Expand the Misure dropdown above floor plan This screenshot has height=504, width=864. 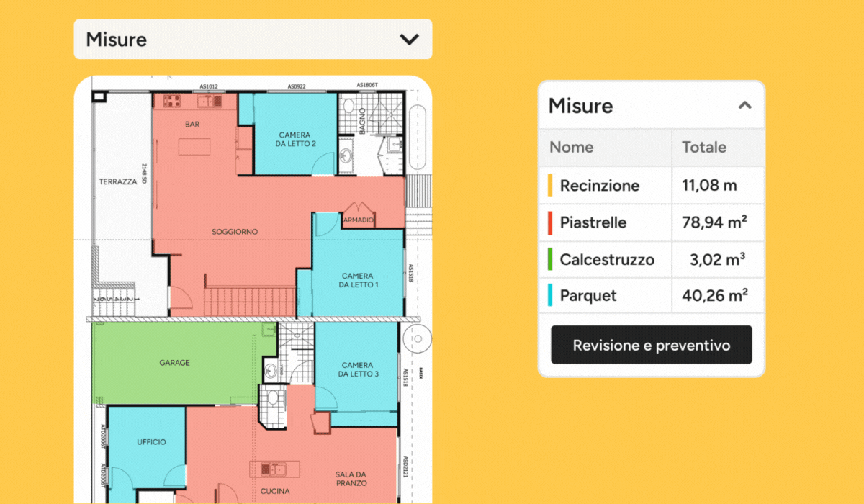click(409, 40)
